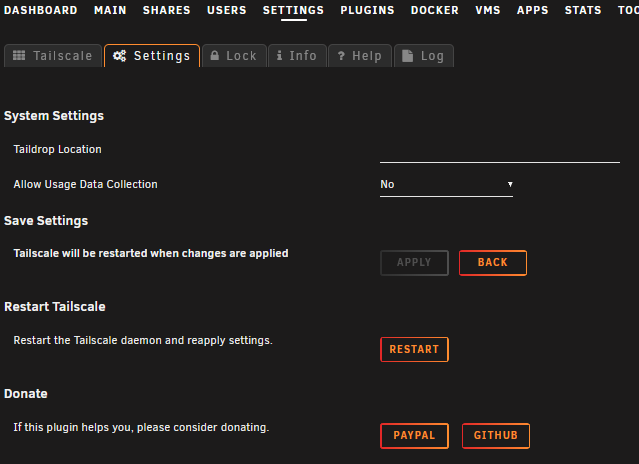Click text 'If this plugin helps you, please consider donating.'
The width and height of the screenshot is (639, 464).
point(141,427)
